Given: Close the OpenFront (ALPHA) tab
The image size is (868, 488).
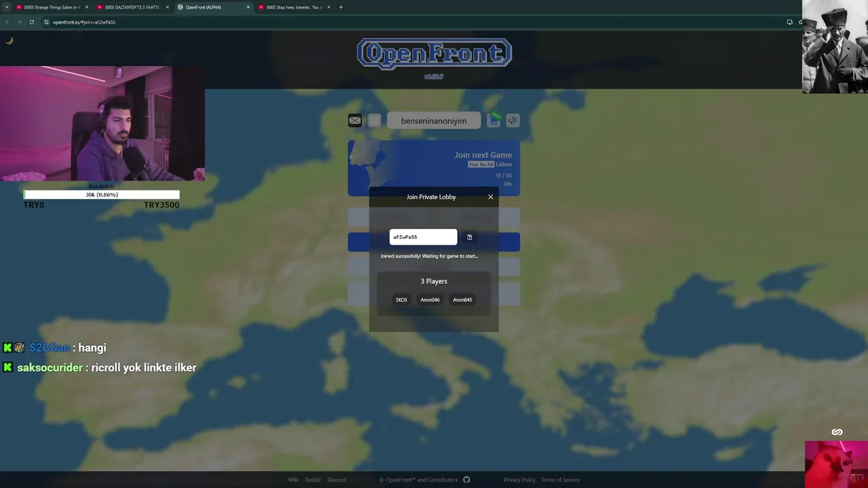Looking at the screenshot, I should 248,7.
